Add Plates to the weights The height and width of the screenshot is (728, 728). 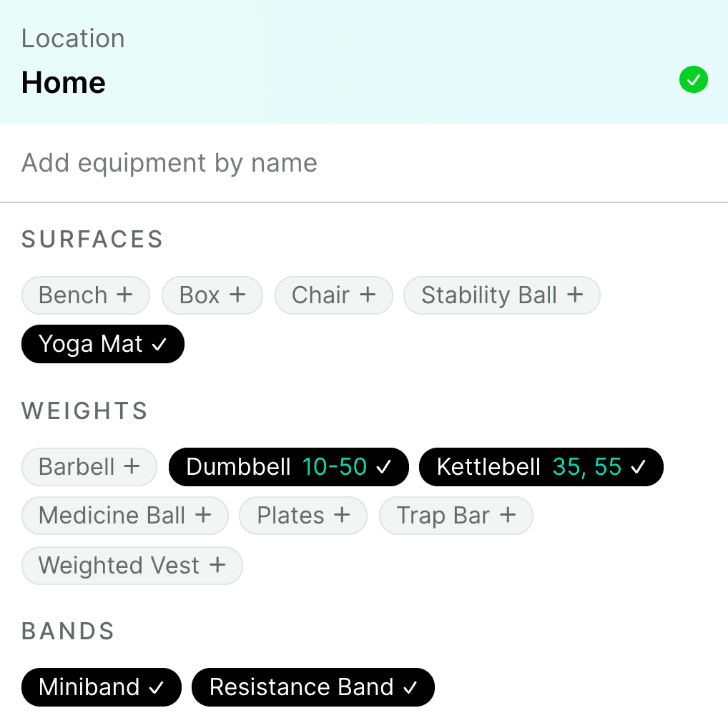click(x=303, y=516)
